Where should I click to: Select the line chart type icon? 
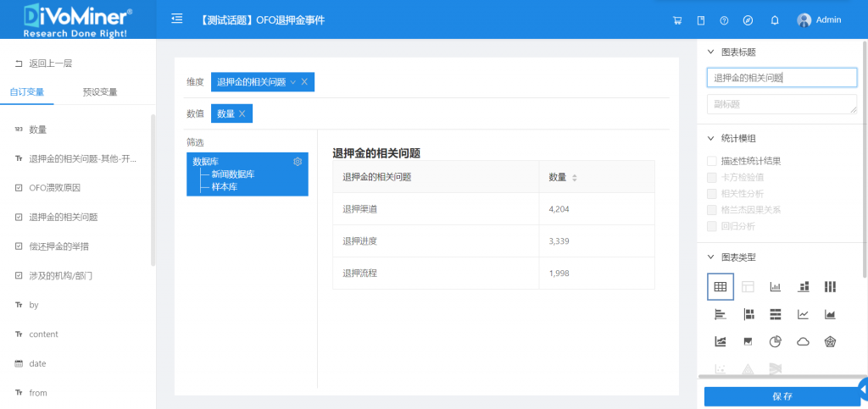click(803, 314)
